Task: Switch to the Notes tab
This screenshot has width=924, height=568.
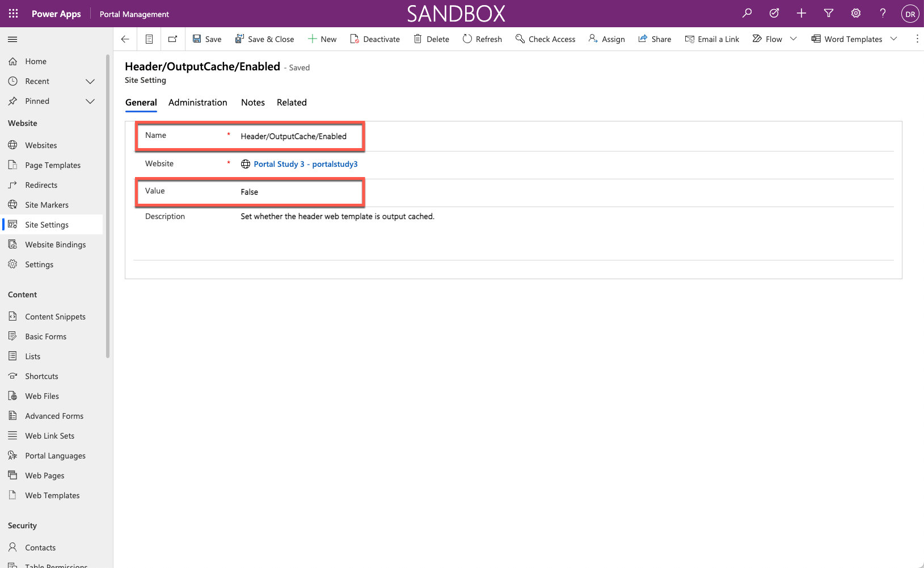Action: [x=253, y=103]
